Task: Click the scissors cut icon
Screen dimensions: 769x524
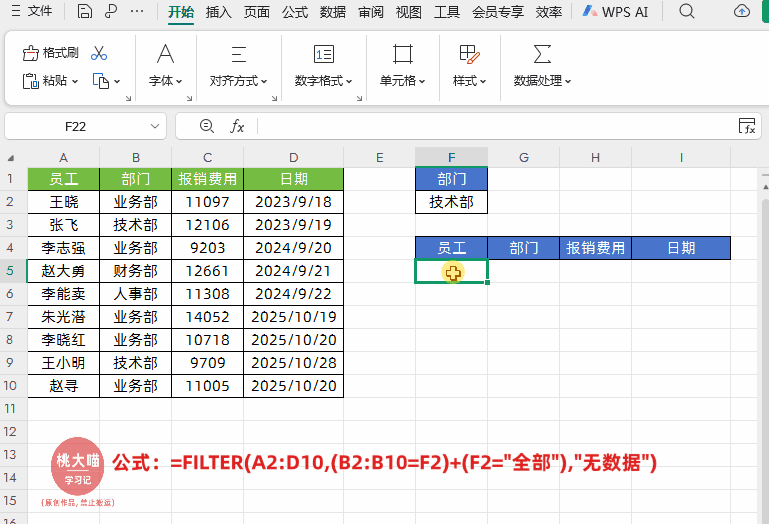Action: [x=99, y=53]
